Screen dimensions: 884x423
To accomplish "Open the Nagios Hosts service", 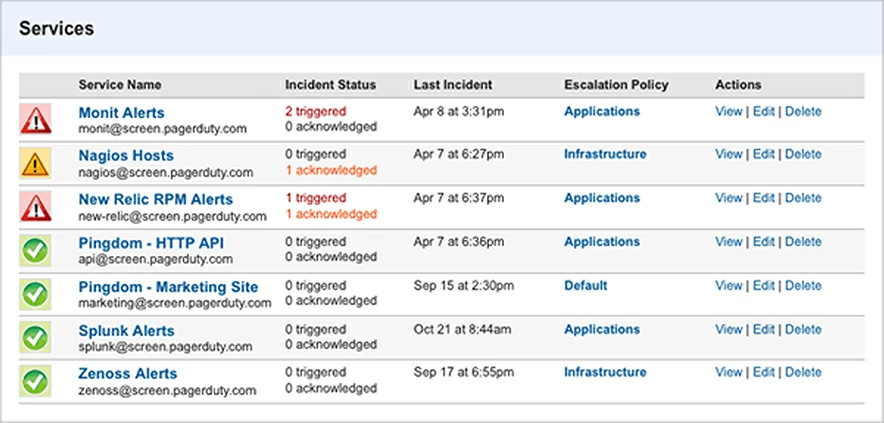I will click(126, 156).
